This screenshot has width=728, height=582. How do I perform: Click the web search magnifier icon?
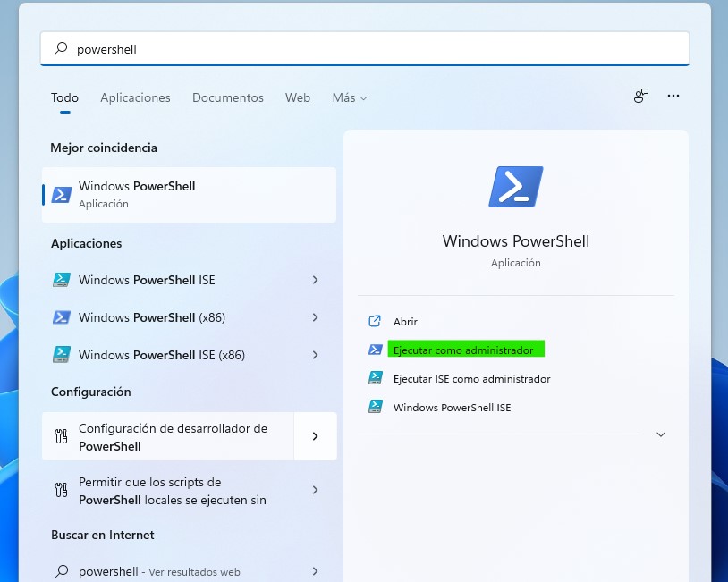coord(62,571)
